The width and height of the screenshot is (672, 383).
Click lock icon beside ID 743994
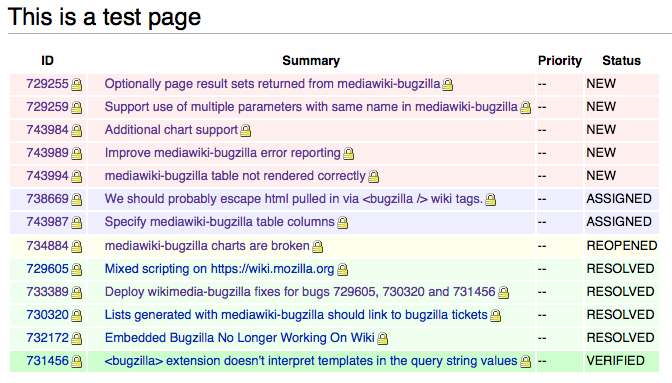click(x=77, y=177)
